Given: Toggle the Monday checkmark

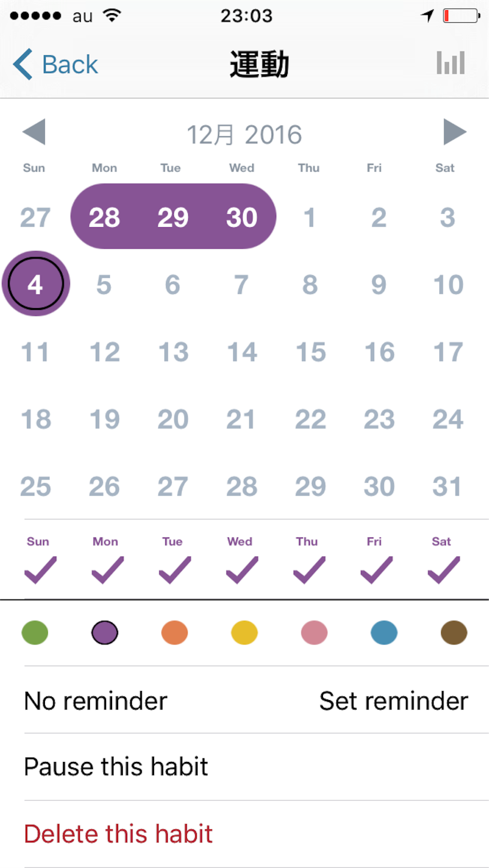Looking at the screenshot, I should tap(107, 570).
